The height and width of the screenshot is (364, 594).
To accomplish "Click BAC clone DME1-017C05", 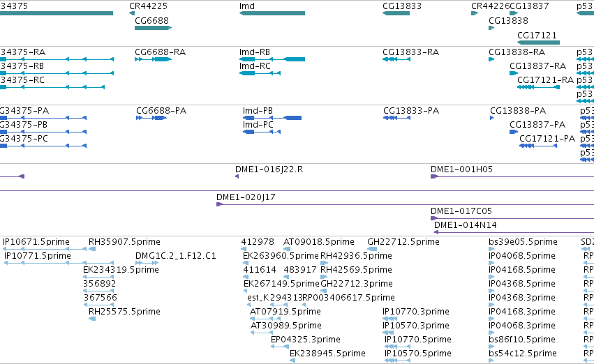I will [x=512, y=218].
